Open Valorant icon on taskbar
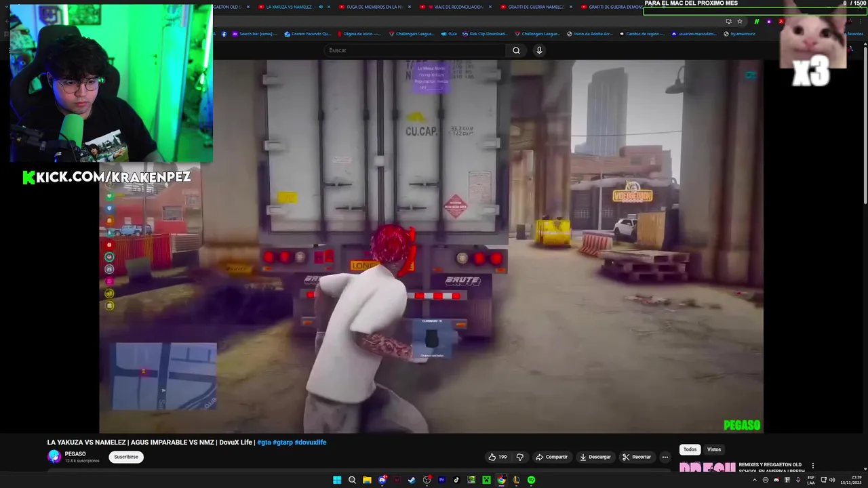The width and height of the screenshot is (868, 488). (397, 480)
